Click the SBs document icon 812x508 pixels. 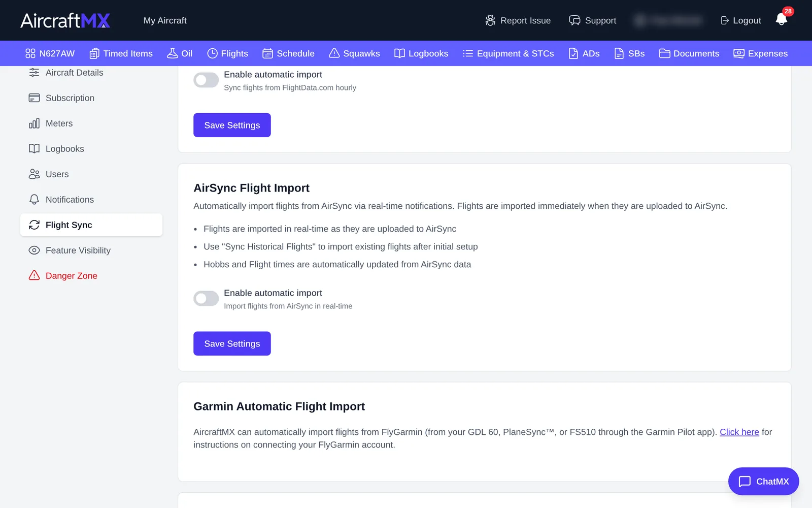point(619,53)
